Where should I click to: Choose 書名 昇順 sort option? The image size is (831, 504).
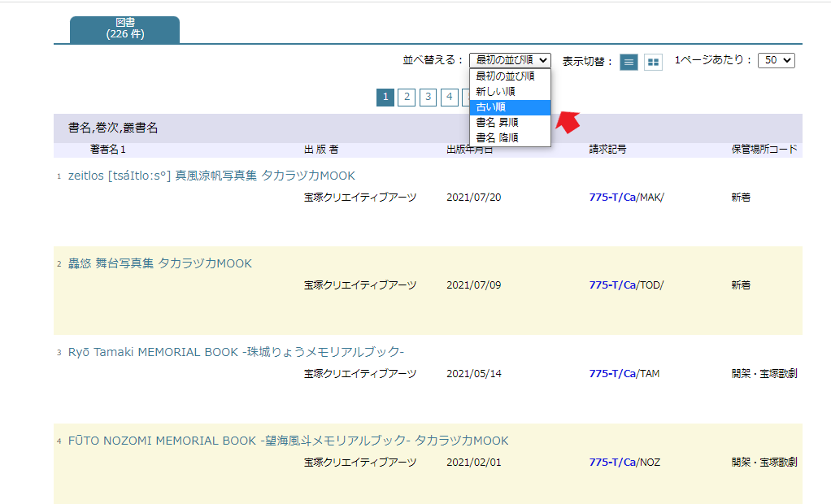510,123
